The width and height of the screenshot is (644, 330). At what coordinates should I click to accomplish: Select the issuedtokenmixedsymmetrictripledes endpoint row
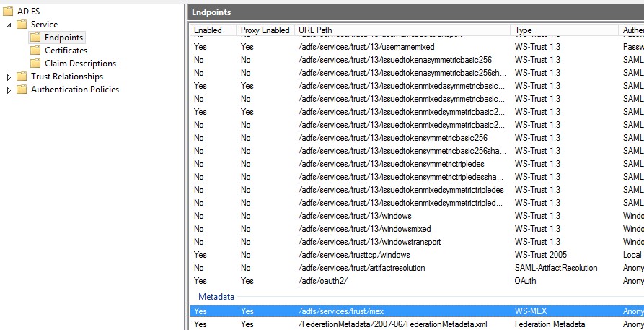[x=417, y=190]
